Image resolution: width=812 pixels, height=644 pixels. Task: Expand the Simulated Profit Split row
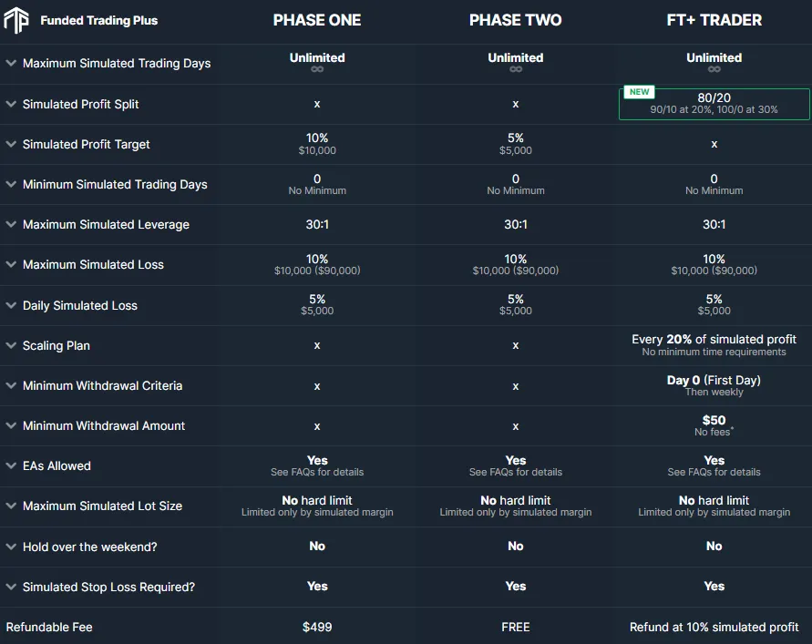[10, 104]
